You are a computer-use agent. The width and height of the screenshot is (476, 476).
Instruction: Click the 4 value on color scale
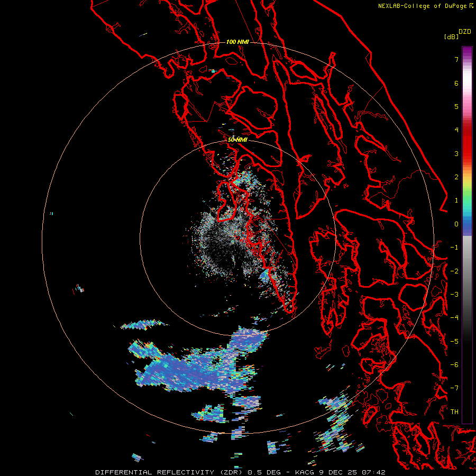[x=456, y=130]
